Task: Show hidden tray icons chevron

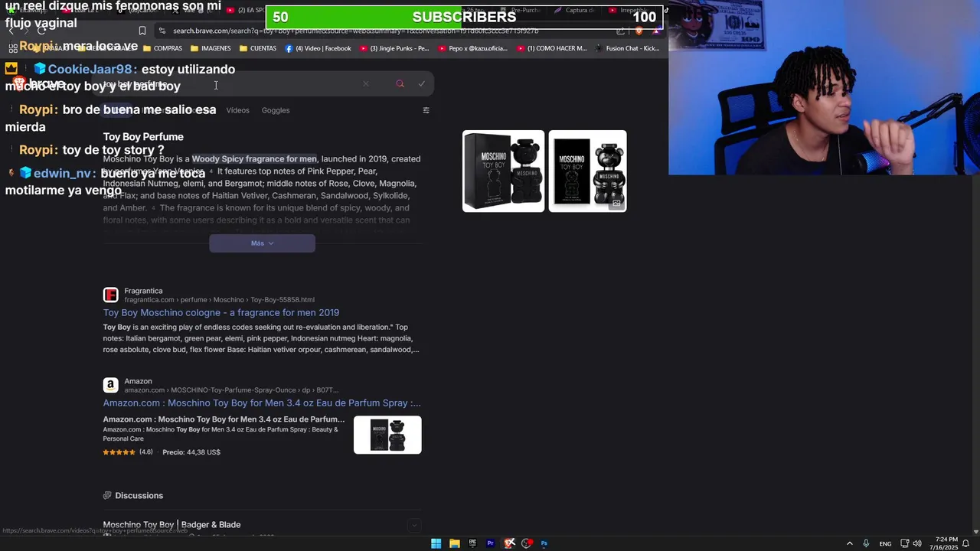Action: click(x=849, y=543)
